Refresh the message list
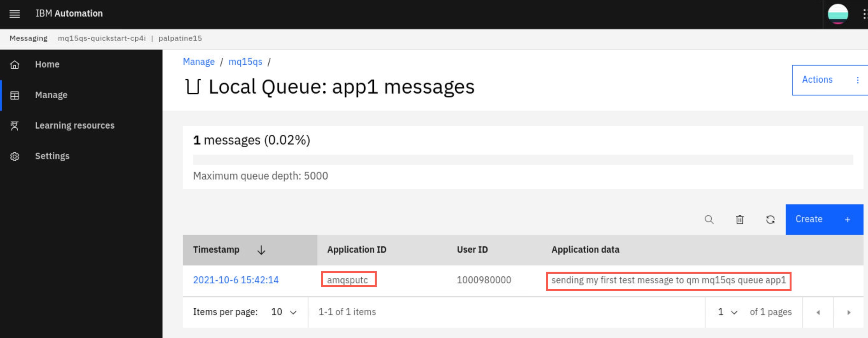 point(770,220)
